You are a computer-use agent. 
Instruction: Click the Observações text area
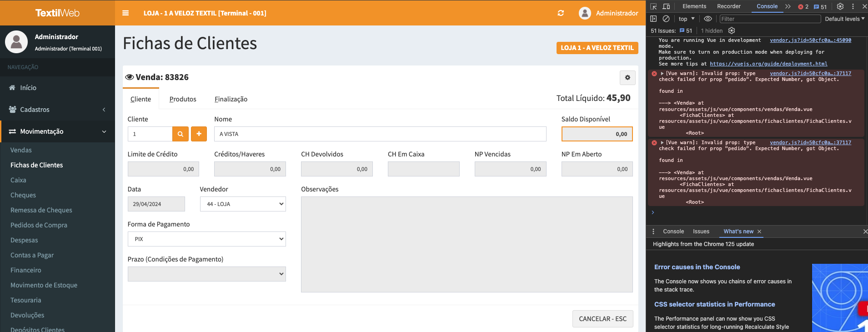coord(467,244)
